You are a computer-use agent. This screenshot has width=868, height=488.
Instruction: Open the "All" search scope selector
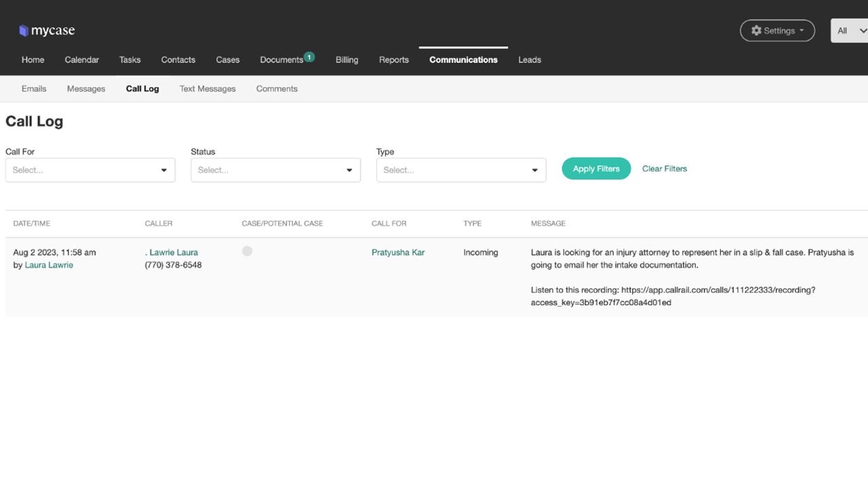849,30
